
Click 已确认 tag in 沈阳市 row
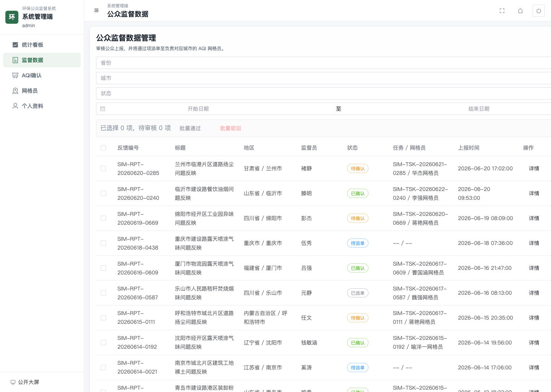(358, 343)
